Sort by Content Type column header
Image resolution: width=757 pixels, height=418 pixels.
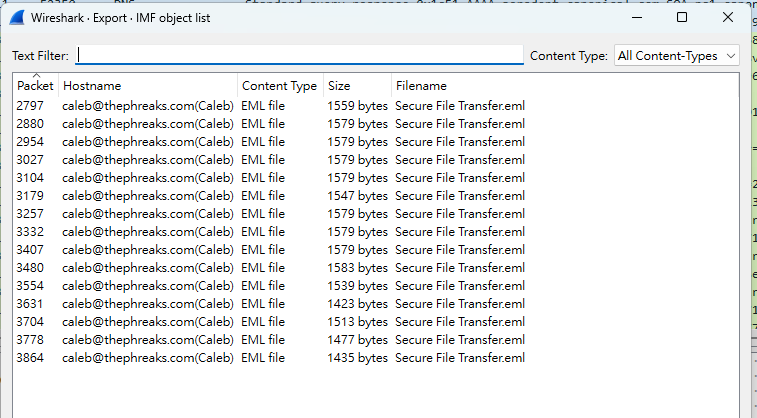click(279, 86)
